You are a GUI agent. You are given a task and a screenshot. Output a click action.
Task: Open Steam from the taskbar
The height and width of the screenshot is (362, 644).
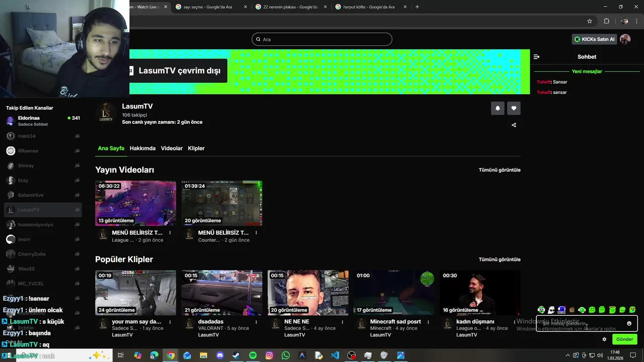[236, 355]
